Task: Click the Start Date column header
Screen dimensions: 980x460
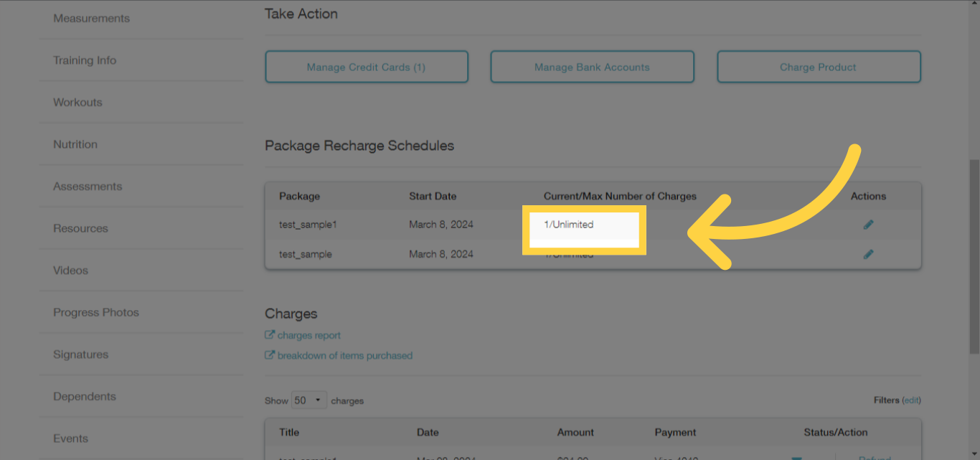Action: click(433, 196)
